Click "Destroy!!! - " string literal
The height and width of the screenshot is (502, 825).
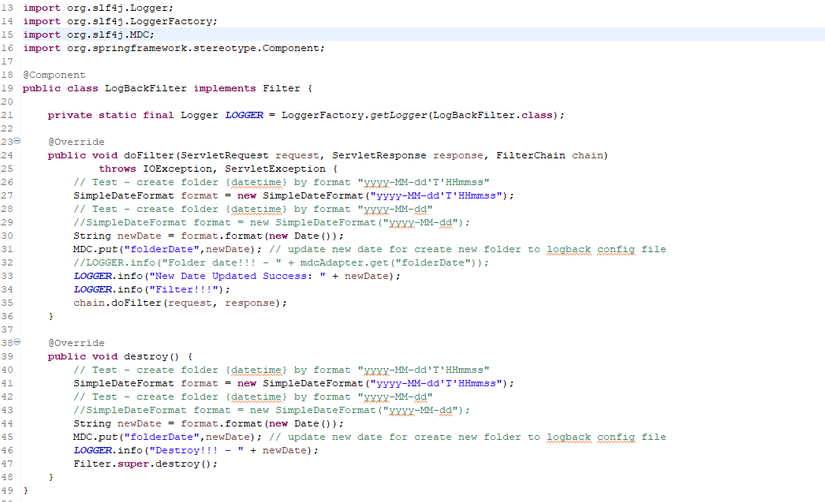(196, 451)
